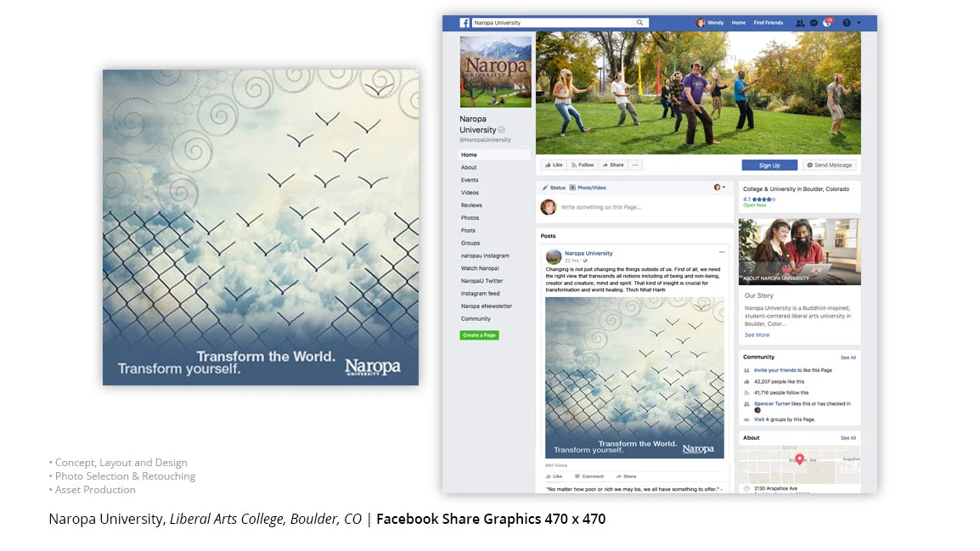The image size is (980, 551).
Task: Open notifications globe with red badge
Action: (827, 22)
